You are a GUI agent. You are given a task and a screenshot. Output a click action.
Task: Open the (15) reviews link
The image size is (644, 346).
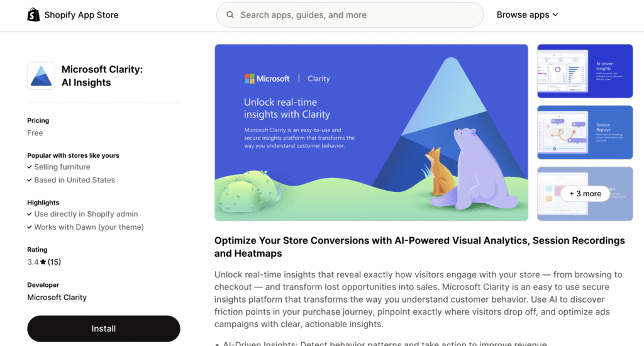pos(54,262)
